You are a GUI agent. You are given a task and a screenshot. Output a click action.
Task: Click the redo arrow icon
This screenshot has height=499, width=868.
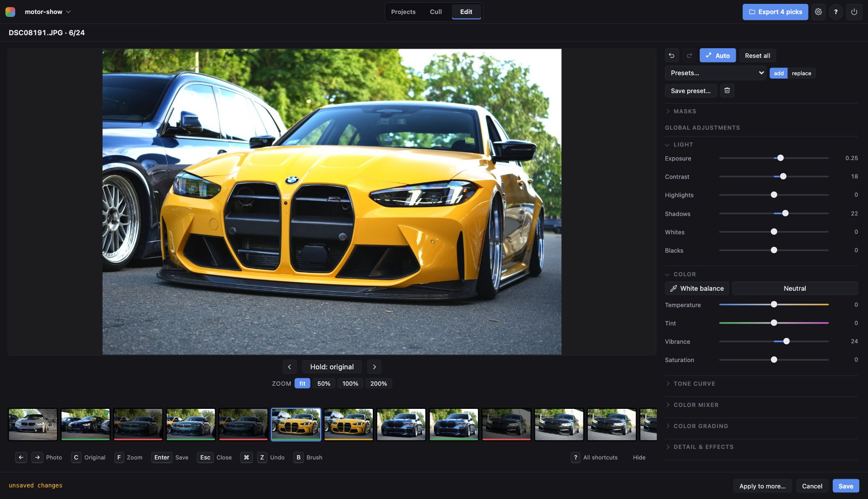pos(690,55)
